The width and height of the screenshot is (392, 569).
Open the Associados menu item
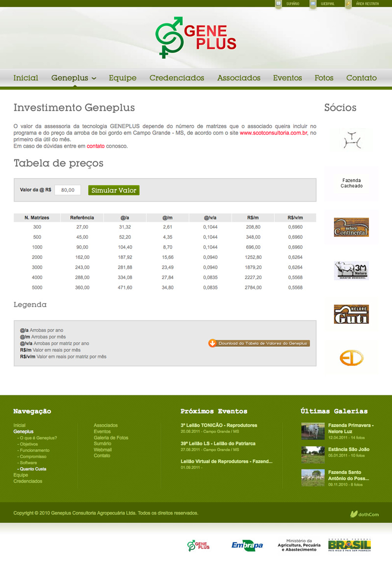[x=239, y=78]
